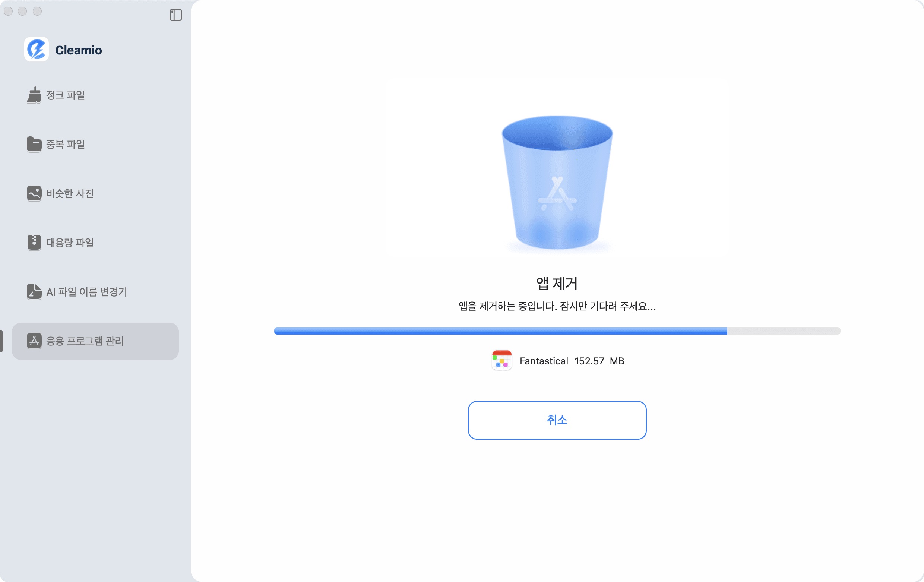Open the 정크 파일 section
The width and height of the screenshot is (924, 582).
(x=66, y=95)
